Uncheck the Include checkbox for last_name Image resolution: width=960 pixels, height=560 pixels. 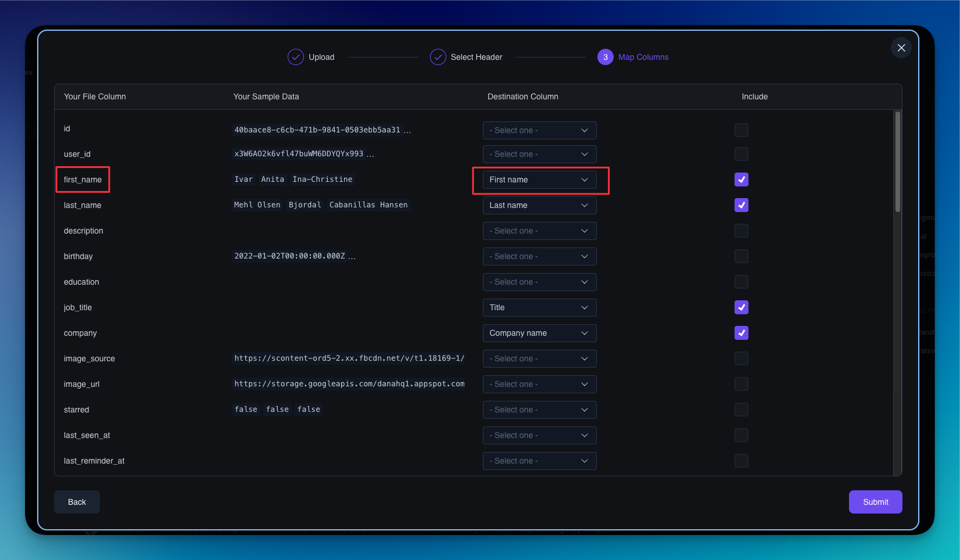pyautogui.click(x=742, y=205)
